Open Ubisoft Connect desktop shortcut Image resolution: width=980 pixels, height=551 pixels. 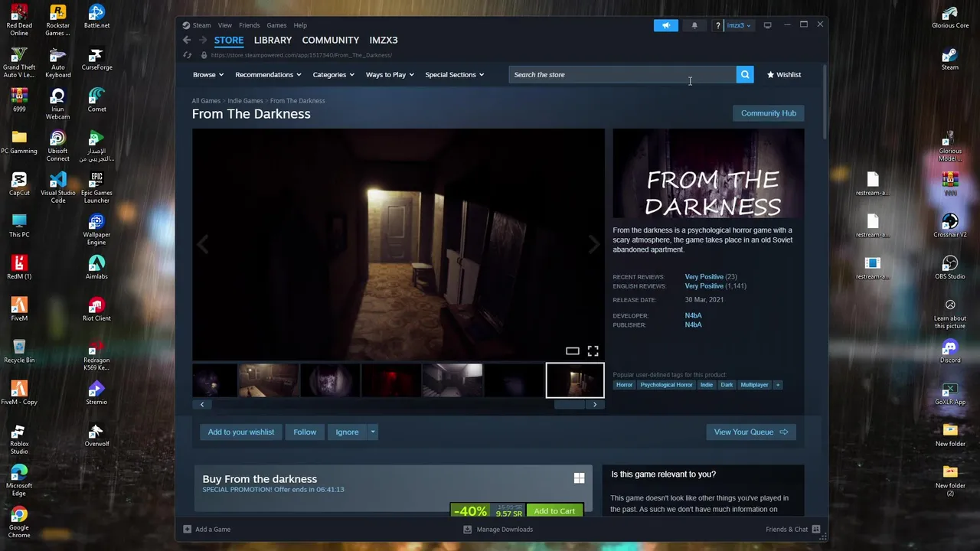pos(57,145)
